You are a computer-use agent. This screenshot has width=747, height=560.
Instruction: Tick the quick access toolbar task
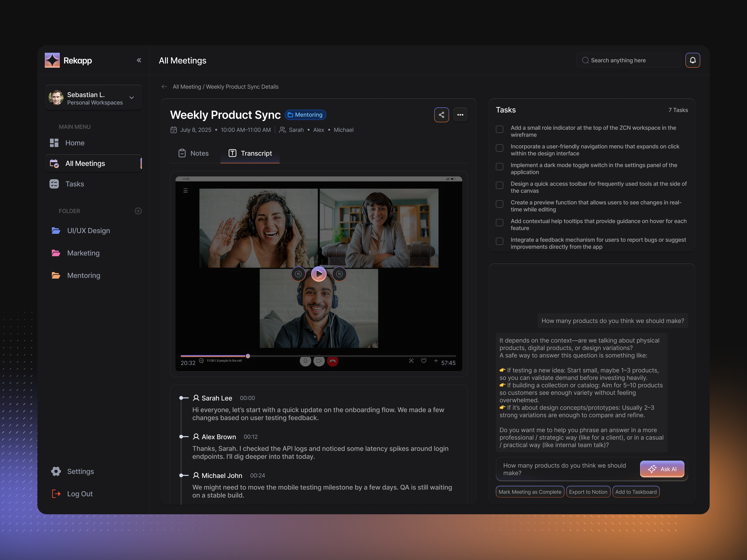tap(500, 185)
